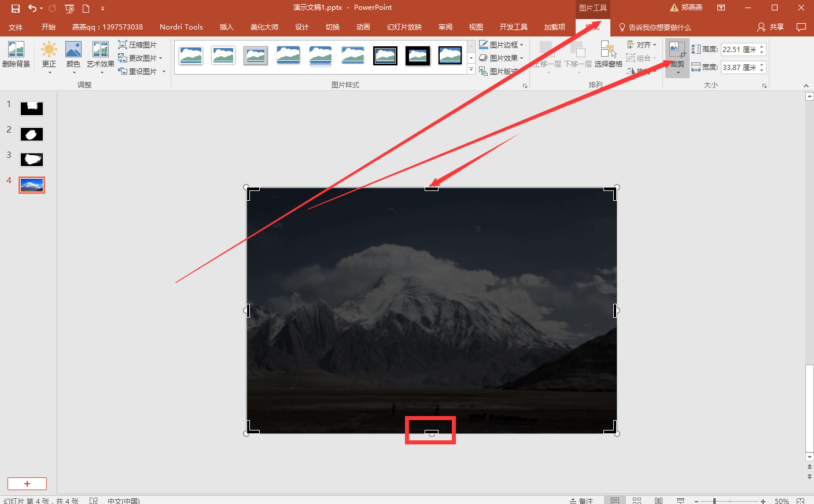This screenshot has height=504, width=814.
Task: Click the red plus add-slide button
Action: [x=27, y=484]
